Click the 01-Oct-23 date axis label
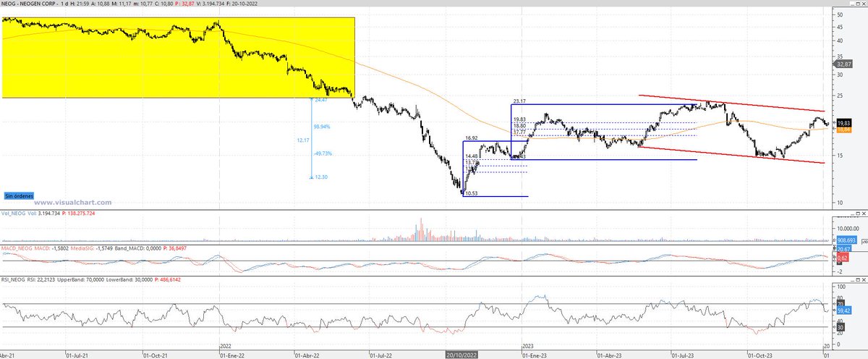This screenshot has height=359, width=868. pos(762,355)
